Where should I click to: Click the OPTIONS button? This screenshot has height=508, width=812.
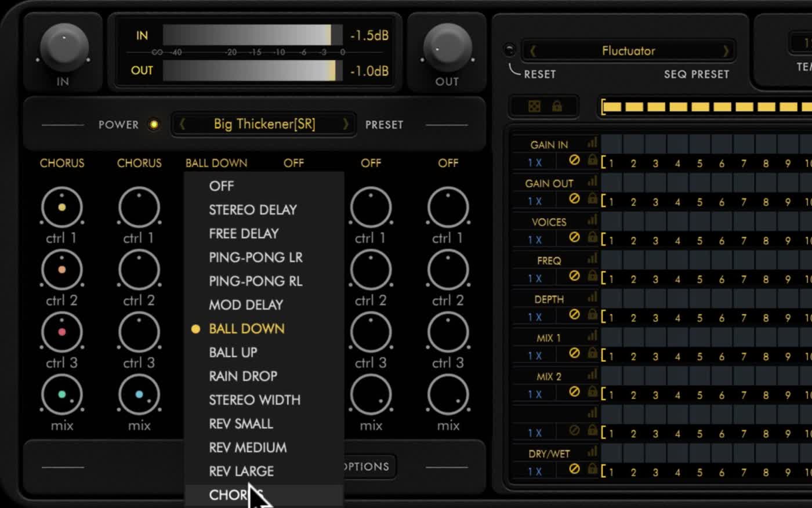click(369, 467)
